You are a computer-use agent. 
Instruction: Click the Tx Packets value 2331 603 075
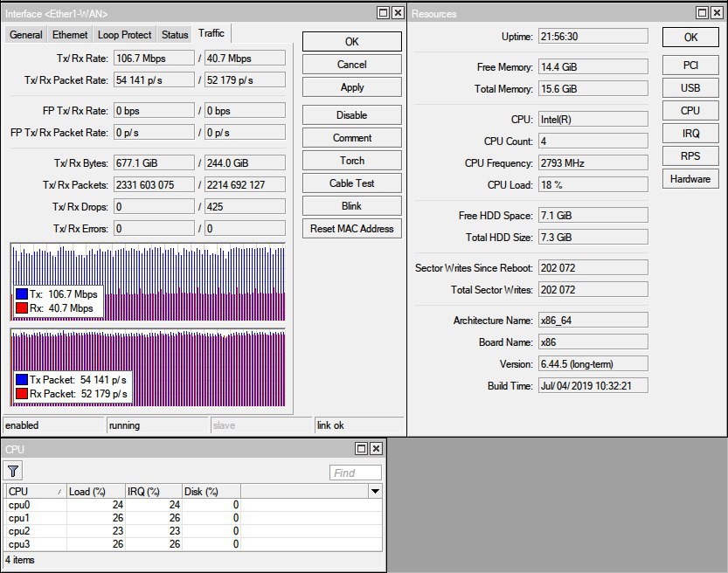[x=154, y=184]
